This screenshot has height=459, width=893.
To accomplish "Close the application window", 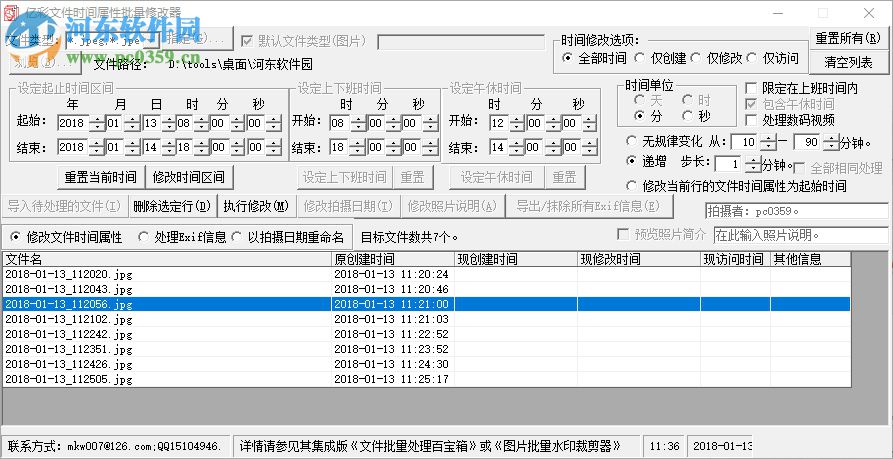I will point(869,13).
